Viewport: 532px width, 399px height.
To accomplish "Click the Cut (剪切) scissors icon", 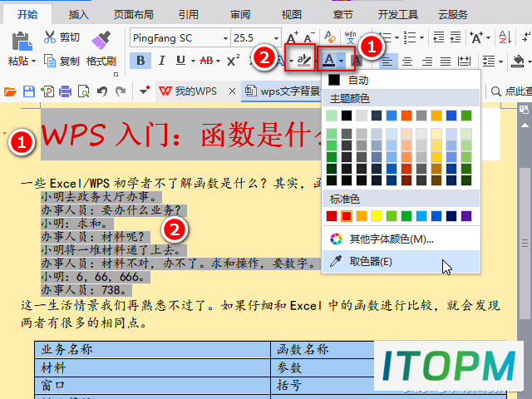I will tap(50, 37).
